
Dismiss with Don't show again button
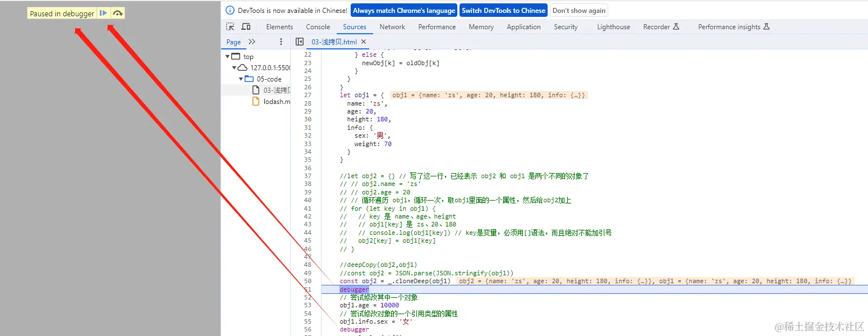tap(579, 11)
